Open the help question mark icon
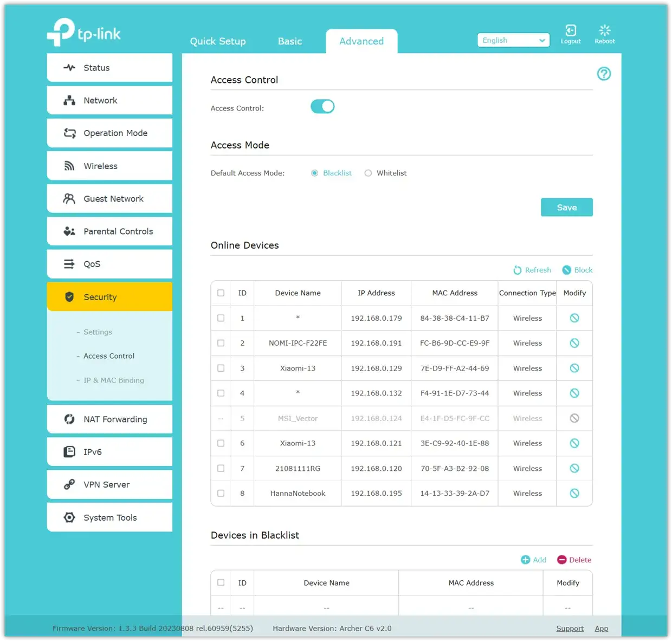This screenshot has width=672, height=641. (x=604, y=74)
